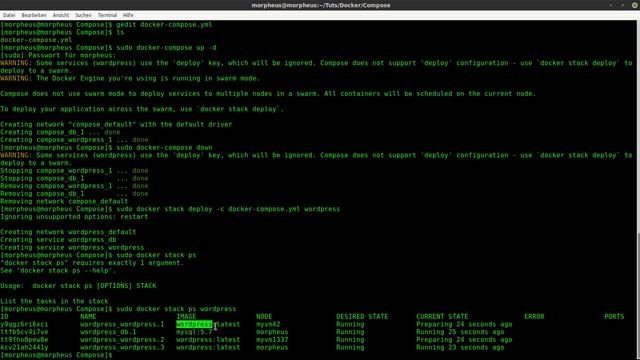Click 'Running 25 seconds ago' state
The width and height of the screenshot is (640, 360).
[460, 332]
